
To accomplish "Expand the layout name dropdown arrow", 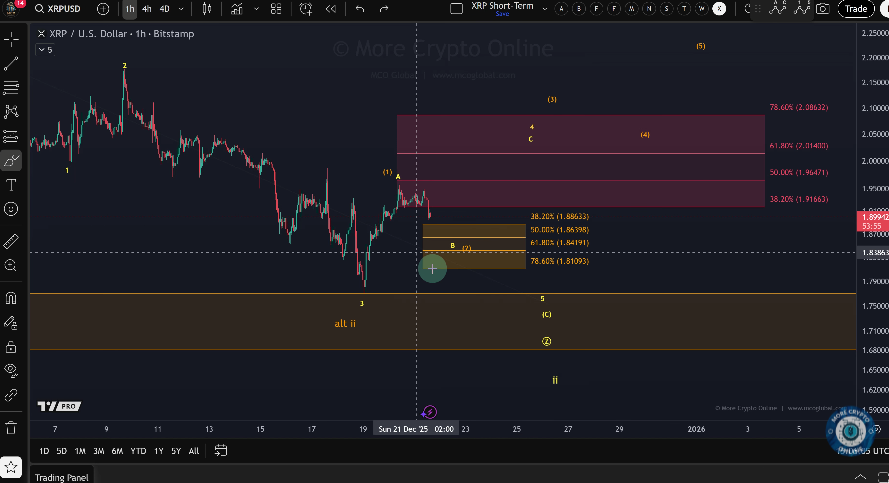I will click(x=545, y=9).
